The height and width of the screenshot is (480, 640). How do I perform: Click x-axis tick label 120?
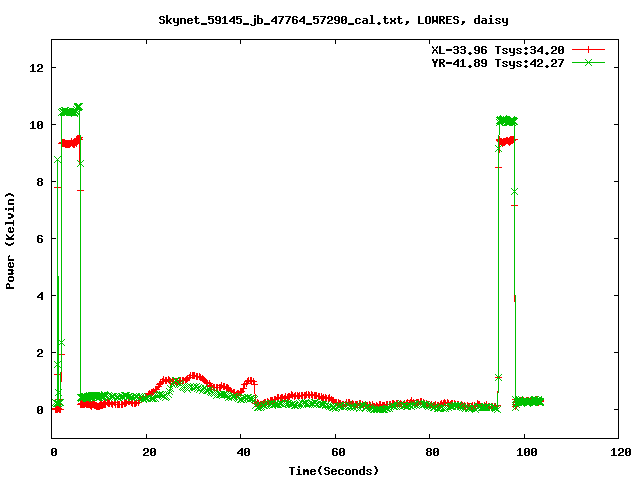point(621,452)
